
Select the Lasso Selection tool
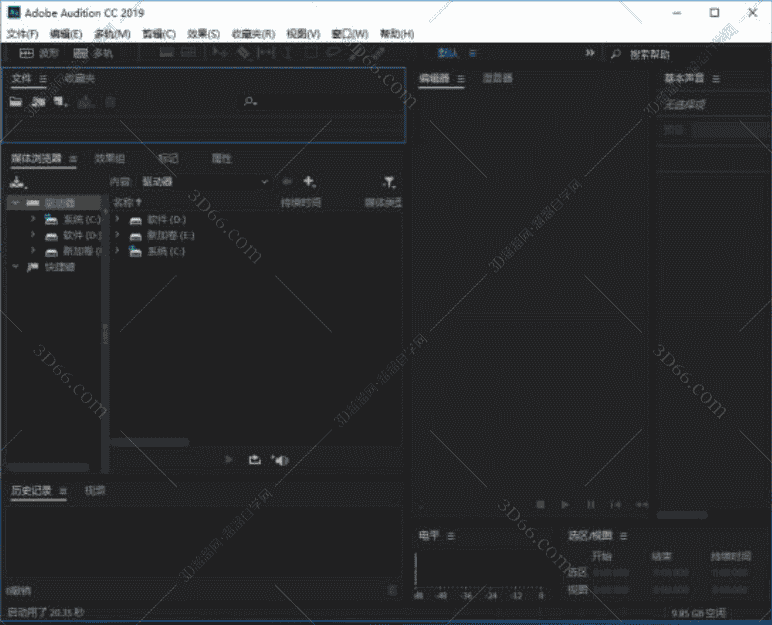click(333, 53)
